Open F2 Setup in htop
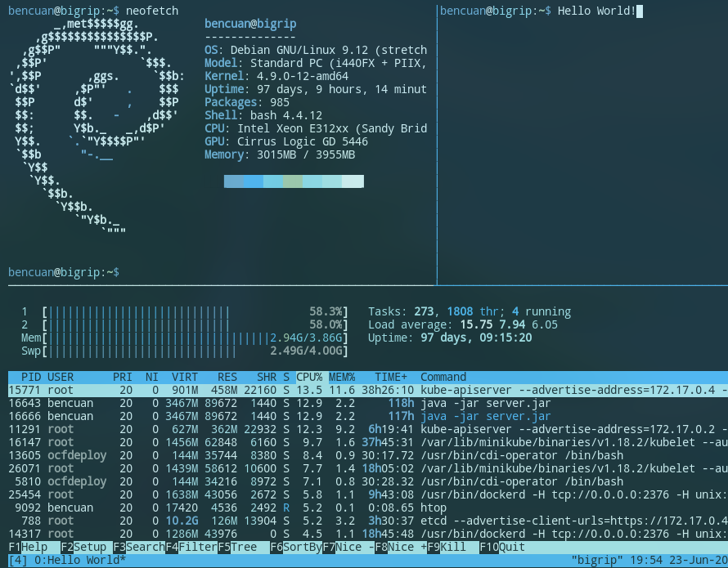The width and height of the screenshot is (728, 568). click(87, 547)
